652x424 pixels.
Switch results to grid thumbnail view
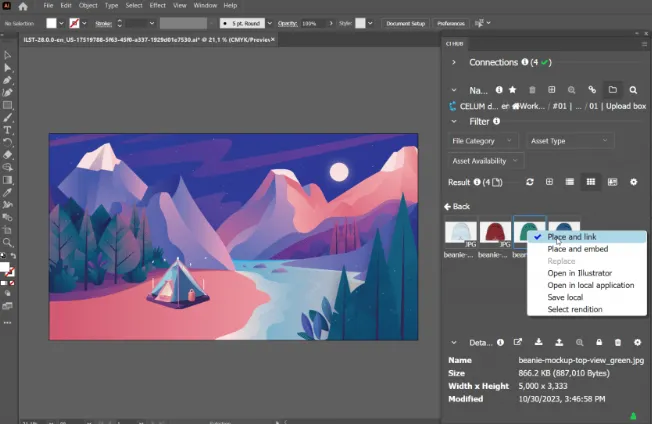pos(590,182)
